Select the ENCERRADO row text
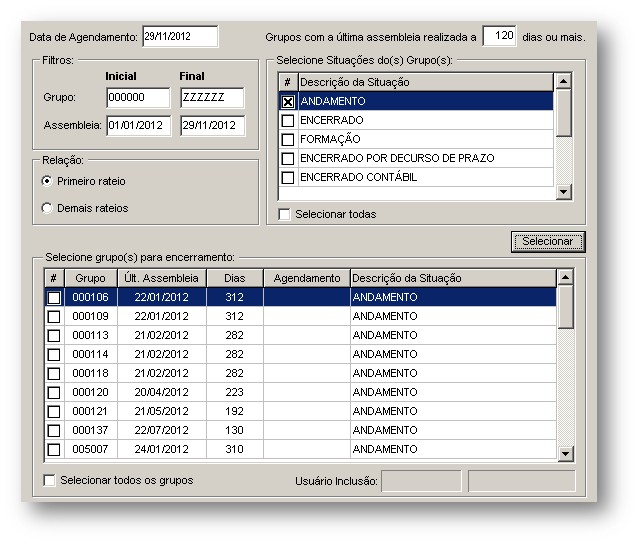639x544 pixels. [332, 120]
